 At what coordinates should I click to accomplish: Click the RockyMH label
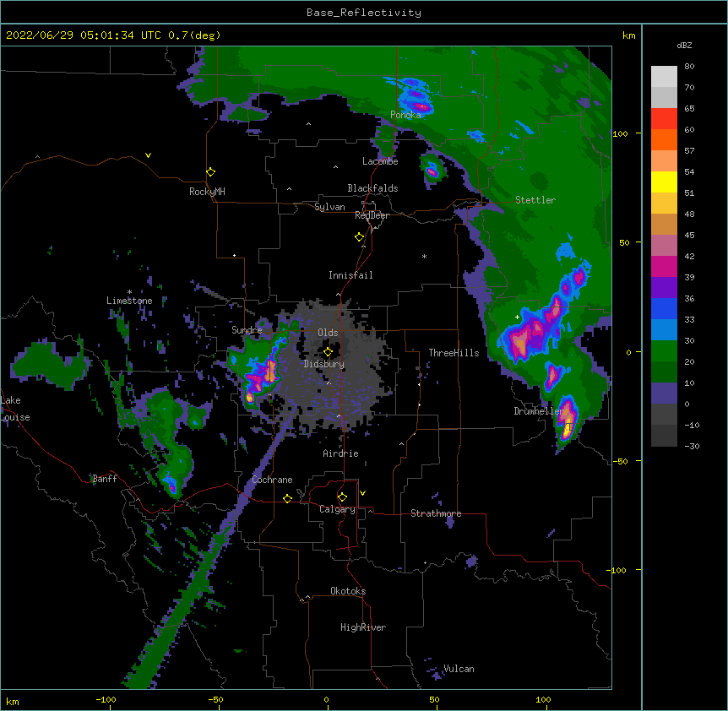click(x=207, y=192)
